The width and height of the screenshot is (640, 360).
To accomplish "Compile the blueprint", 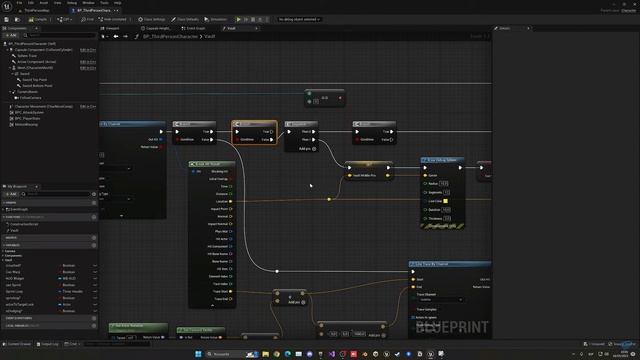I will tap(38, 19).
